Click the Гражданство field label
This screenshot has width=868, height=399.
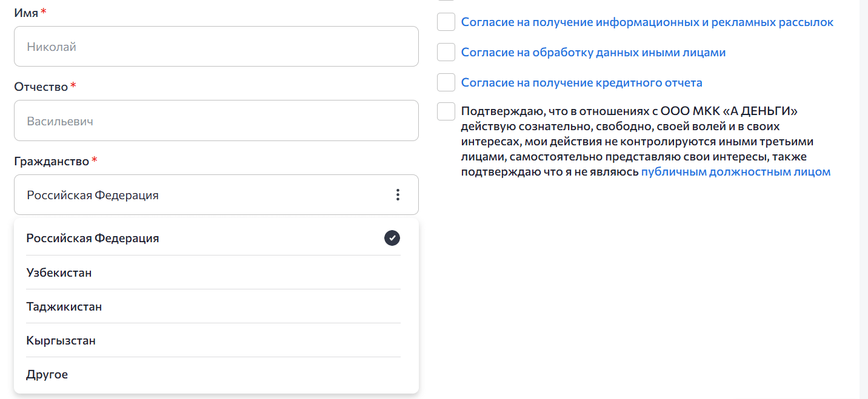pos(52,161)
